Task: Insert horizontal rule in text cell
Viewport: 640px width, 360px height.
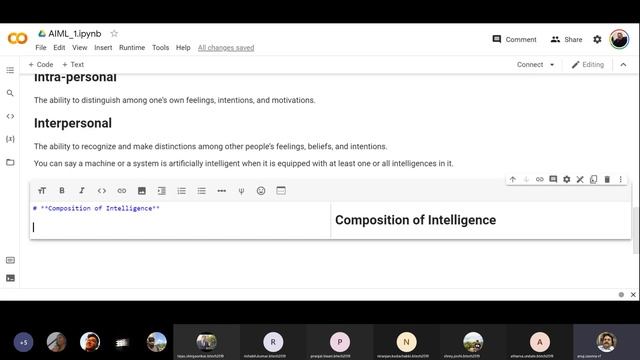Action: 222,191
